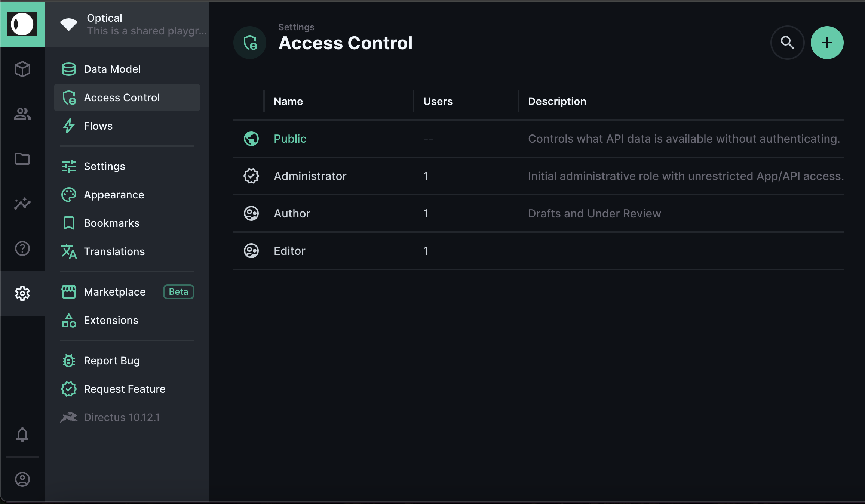
Task: Click the Appearance palette icon
Action: click(x=69, y=195)
